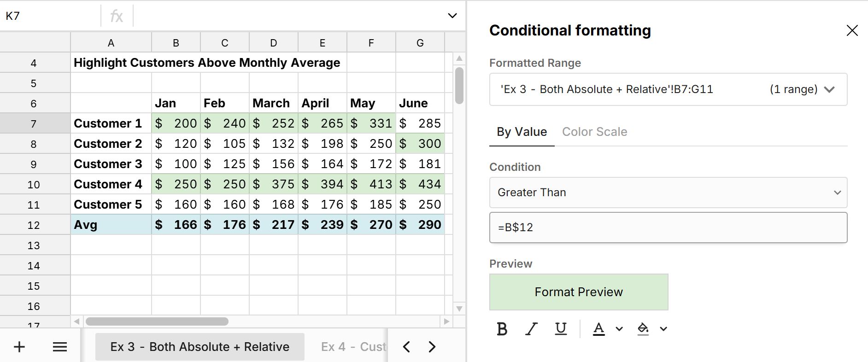Open font color options dropdown arrow
This screenshot has width=868, height=362.
(619, 329)
